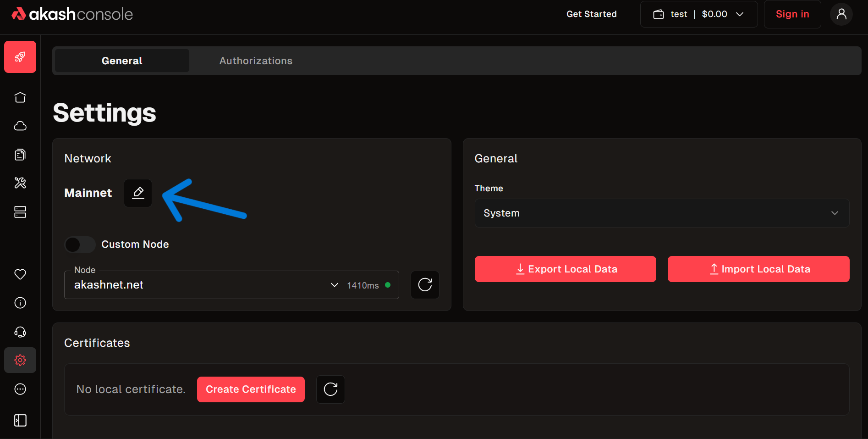868x439 pixels.
Task: Refresh the node list
Action: pos(425,285)
